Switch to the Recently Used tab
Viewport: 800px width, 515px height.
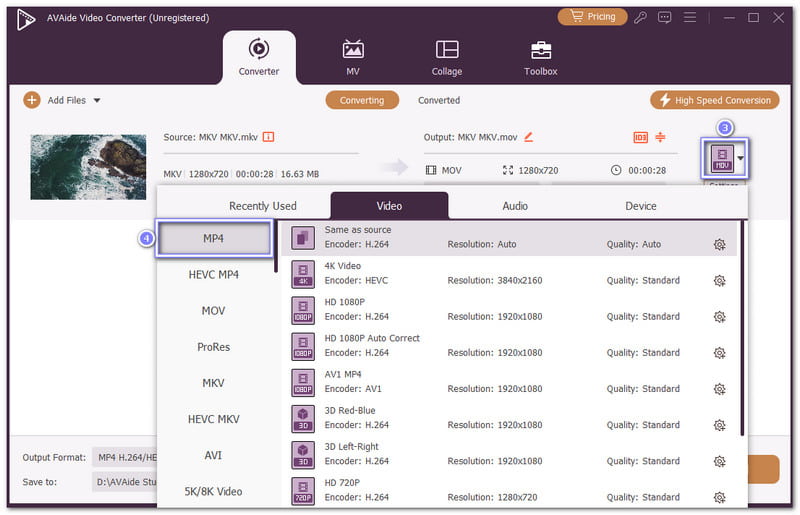point(262,206)
